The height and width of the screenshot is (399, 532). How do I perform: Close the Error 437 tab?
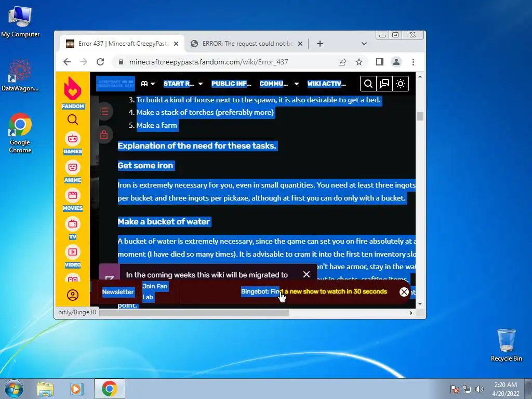[176, 44]
